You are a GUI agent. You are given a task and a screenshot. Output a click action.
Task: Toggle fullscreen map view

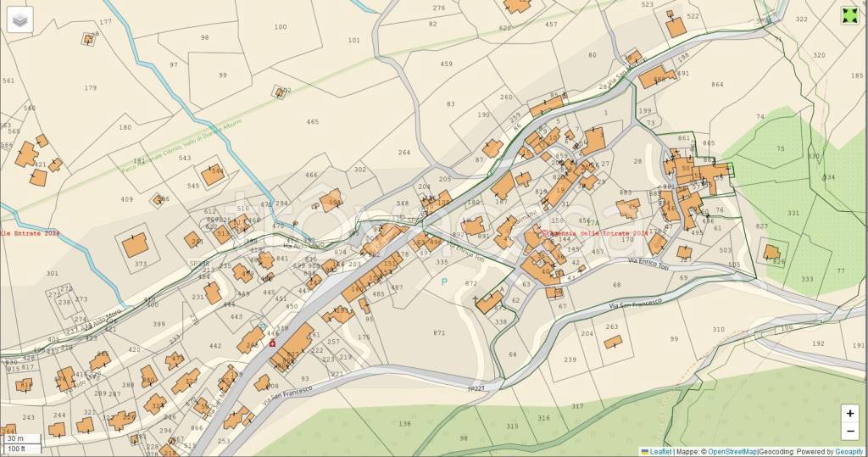pos(849,15)
